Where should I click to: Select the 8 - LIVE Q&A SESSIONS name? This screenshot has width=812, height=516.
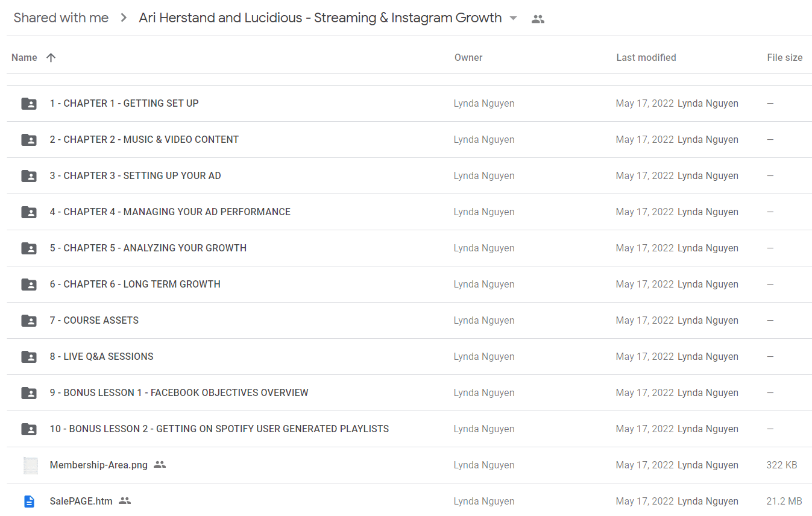(101, 357)
